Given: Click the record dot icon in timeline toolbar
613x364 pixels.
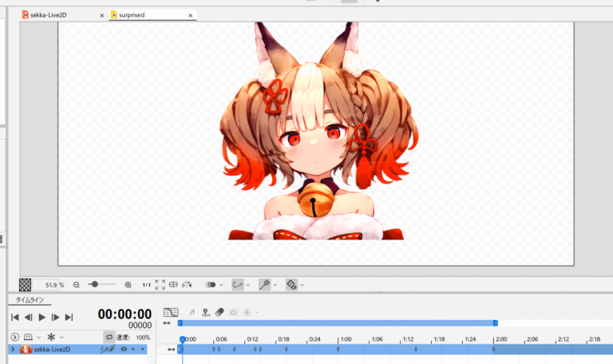Looking at the screenshot, I should coord(247,312).
